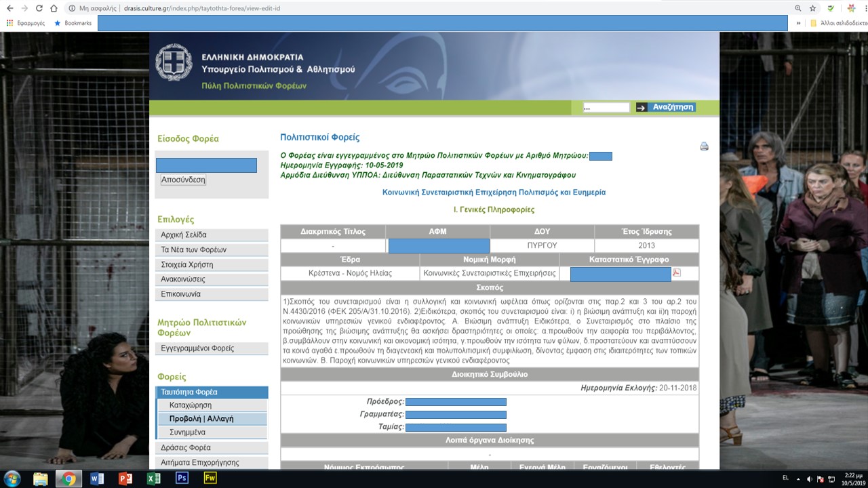Screen dimensions: 868x488
Task: Expand hidden bookmarks with the double chevron
Action: pyautogui.click(x=797, y=23)
